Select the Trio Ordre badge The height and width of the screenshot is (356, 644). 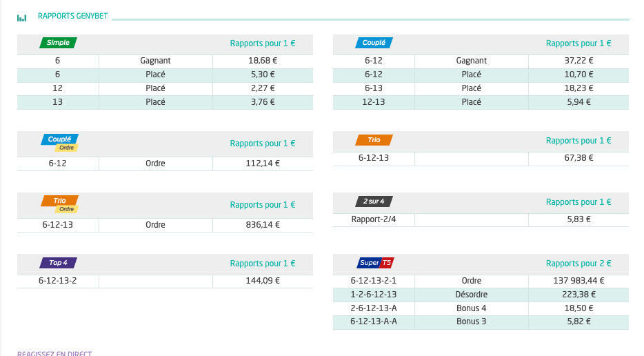pos(60,204)
